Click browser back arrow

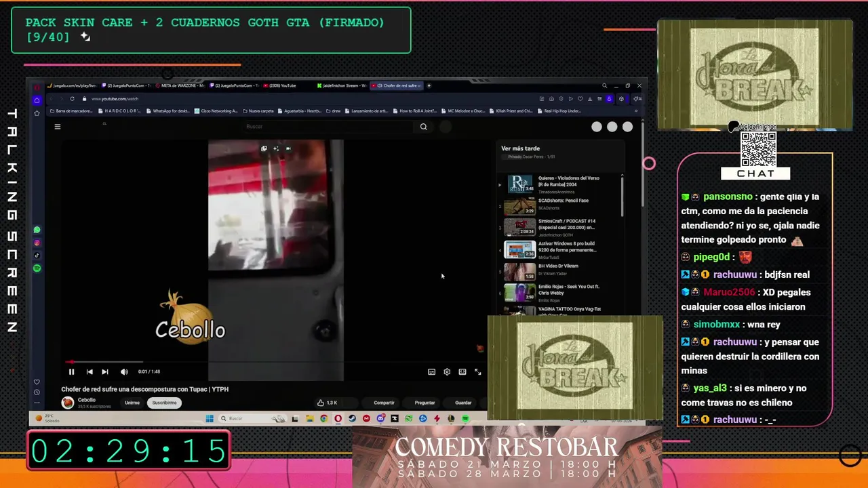point(50,99)
